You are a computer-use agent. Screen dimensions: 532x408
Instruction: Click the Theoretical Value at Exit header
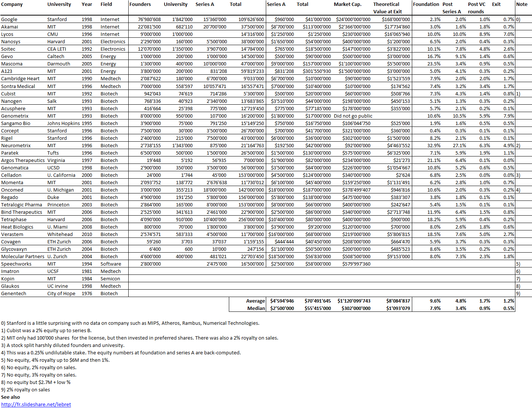click(387, 8)
